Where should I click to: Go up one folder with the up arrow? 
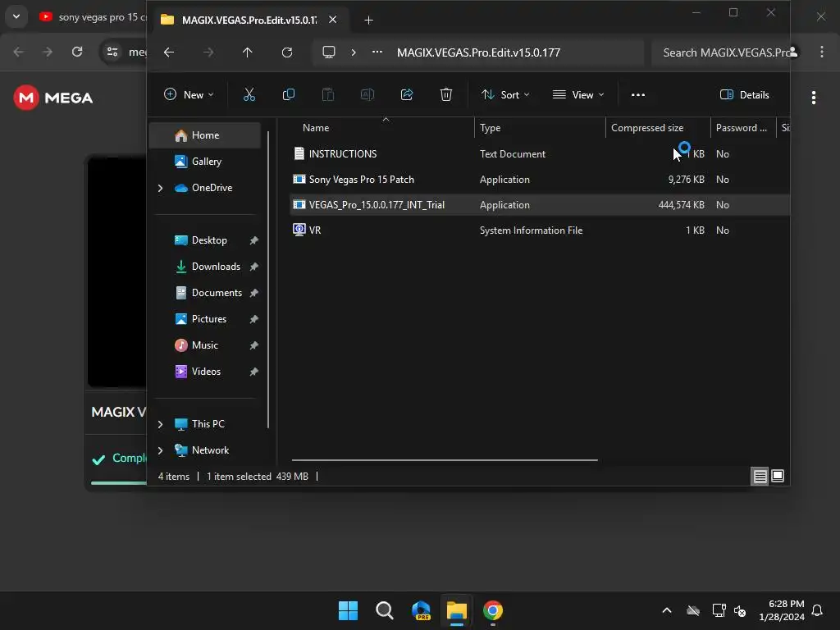(x=247, y=52)
